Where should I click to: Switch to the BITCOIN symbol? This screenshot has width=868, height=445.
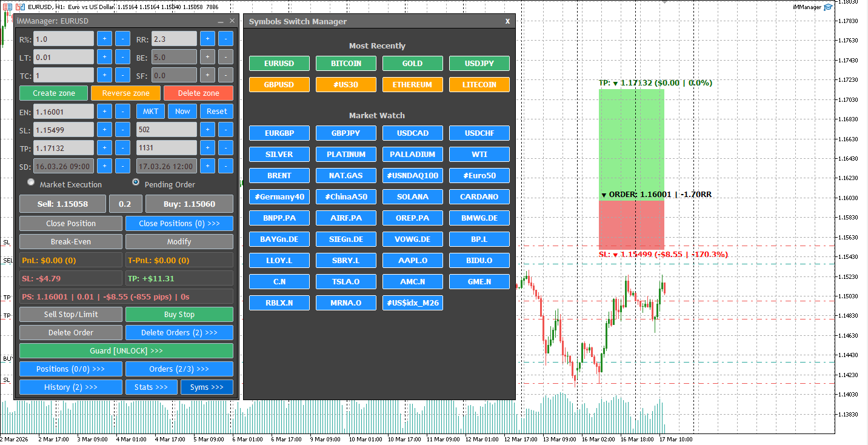(x=346, y=64)
